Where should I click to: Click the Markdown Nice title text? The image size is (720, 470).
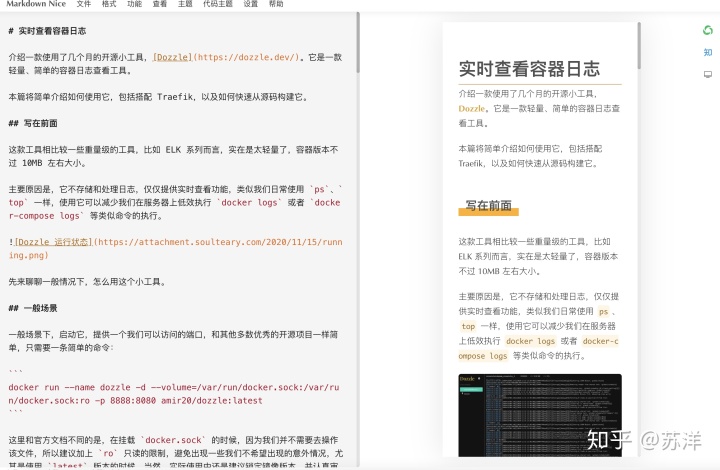pos(36,4)
